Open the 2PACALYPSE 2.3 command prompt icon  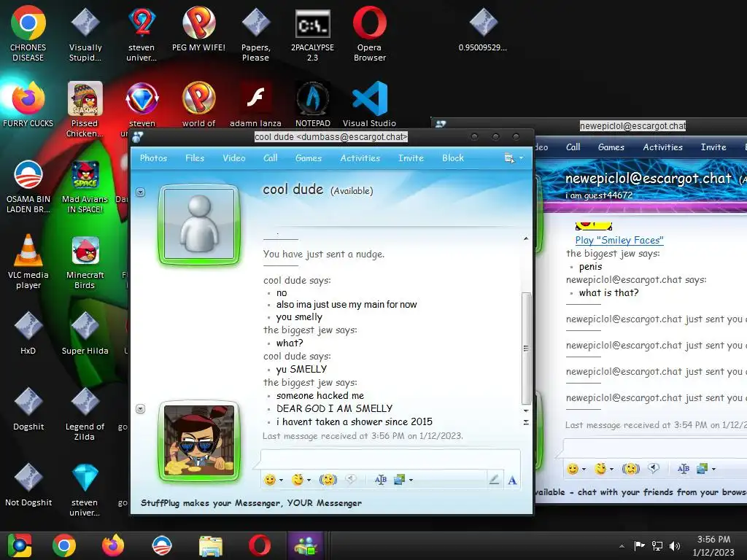pos(312,34)
